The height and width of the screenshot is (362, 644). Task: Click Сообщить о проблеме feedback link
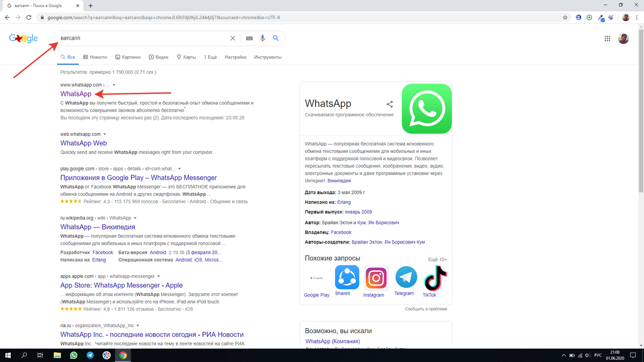coord(426,309)
